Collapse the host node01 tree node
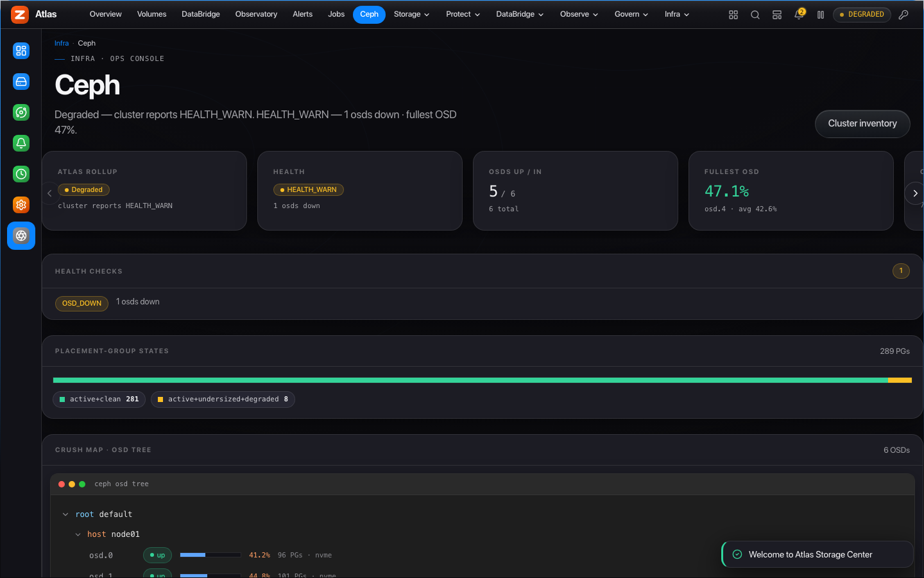The height and width of the screenshot is (578, 924). click(78, 534)
